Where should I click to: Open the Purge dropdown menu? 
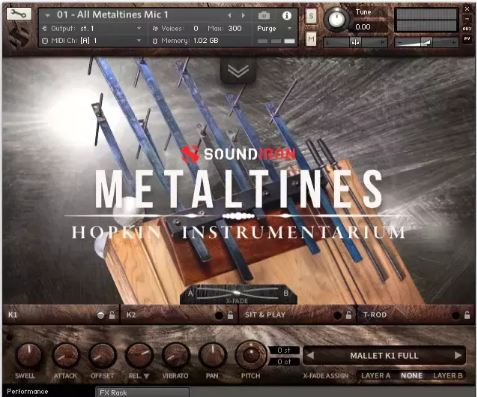(x=275, y=29)
